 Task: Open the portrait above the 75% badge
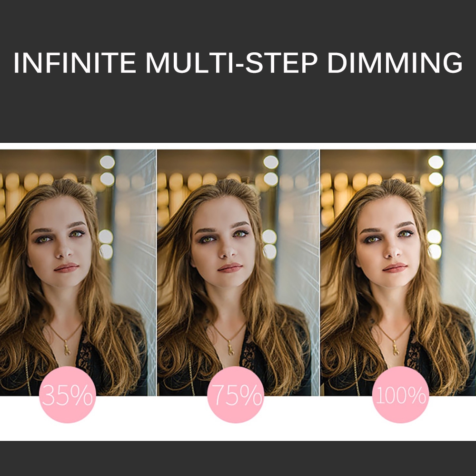click(238, 272)
